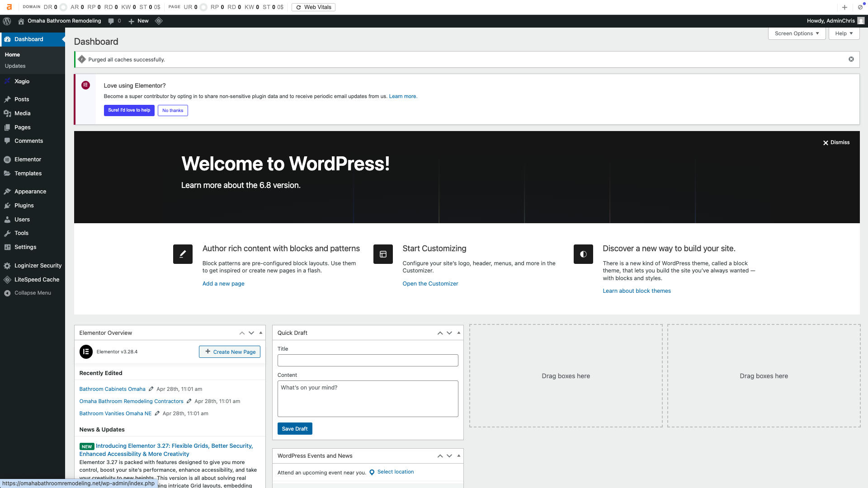868x488 pixels.
Task: Toggle the WordPress Events and News panel
Action: tap(459, 455)
